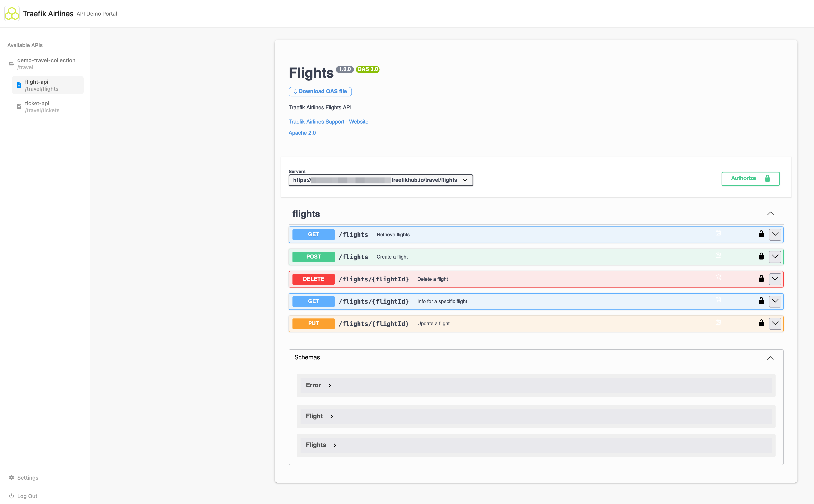Image resolution: width=814 pixels, height=504 pixels.
Task: Expand the GET /flights endpoint details
Action: (775, 234)
